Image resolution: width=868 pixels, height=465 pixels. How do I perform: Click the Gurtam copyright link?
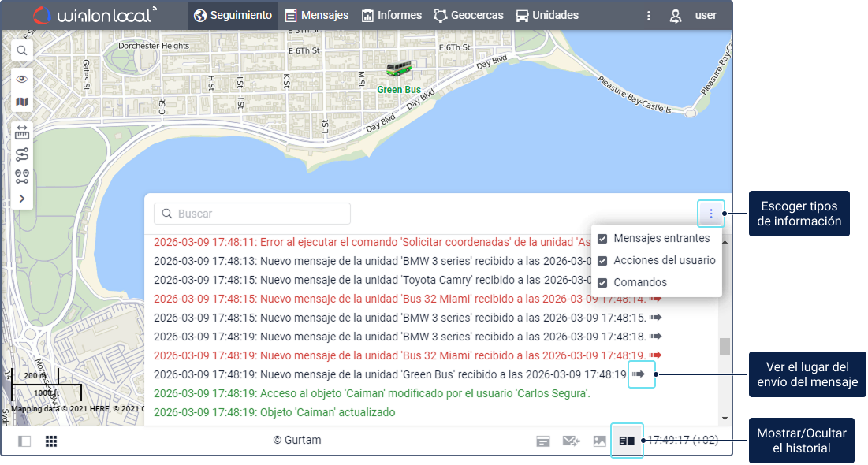[x=297, y=441]
